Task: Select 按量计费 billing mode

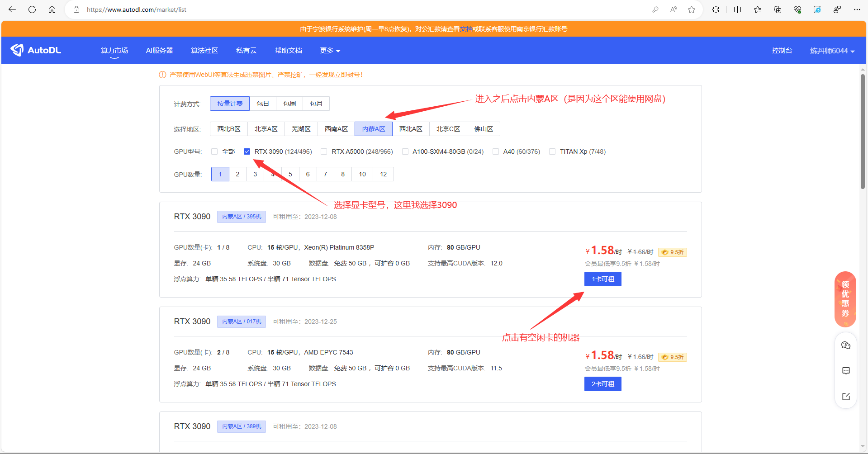Action: click(x=230, y=104)
